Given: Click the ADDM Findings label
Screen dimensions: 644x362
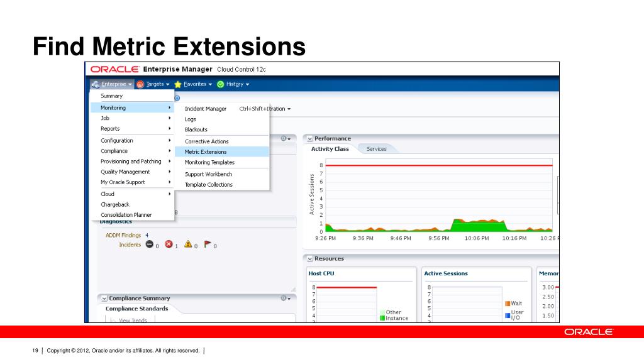Looking at the screenshot, I should point(123,235).
